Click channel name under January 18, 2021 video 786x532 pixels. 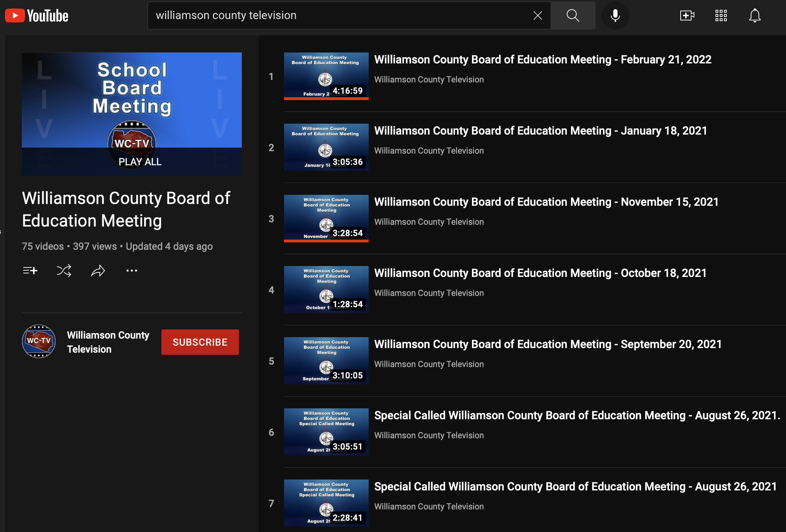point(429,151)
